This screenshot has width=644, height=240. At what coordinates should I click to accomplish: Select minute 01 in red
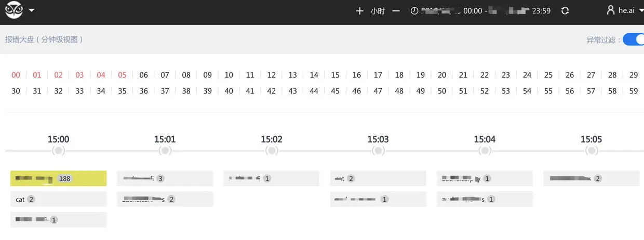(x=37, y=75)
